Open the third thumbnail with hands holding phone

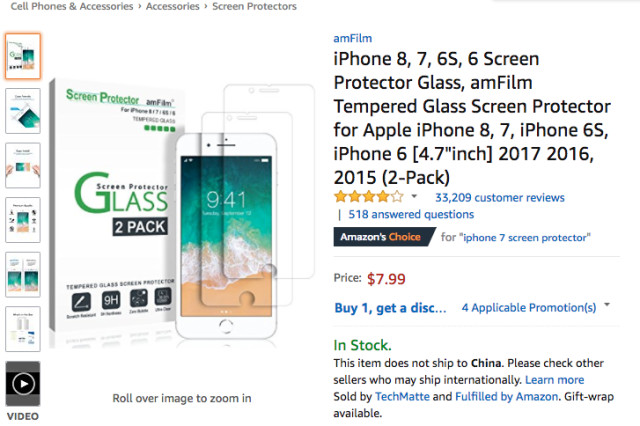[x=23, y=165]
